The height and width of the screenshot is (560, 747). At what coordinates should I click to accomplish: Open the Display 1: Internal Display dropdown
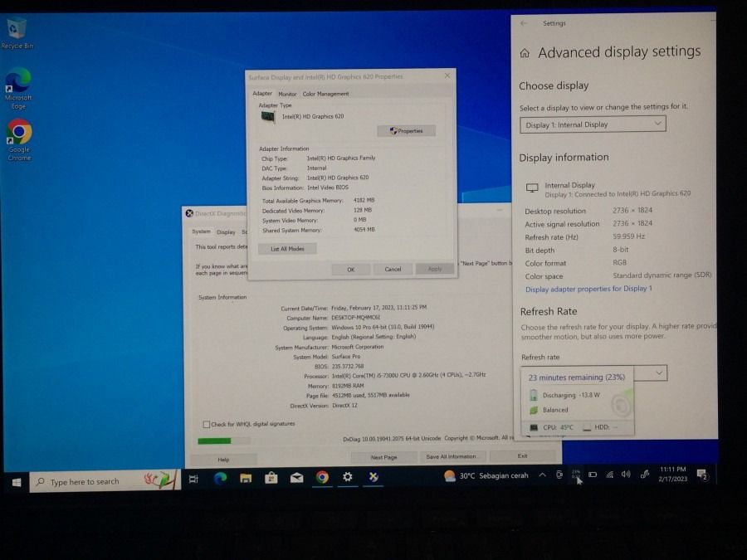(593, 124)
